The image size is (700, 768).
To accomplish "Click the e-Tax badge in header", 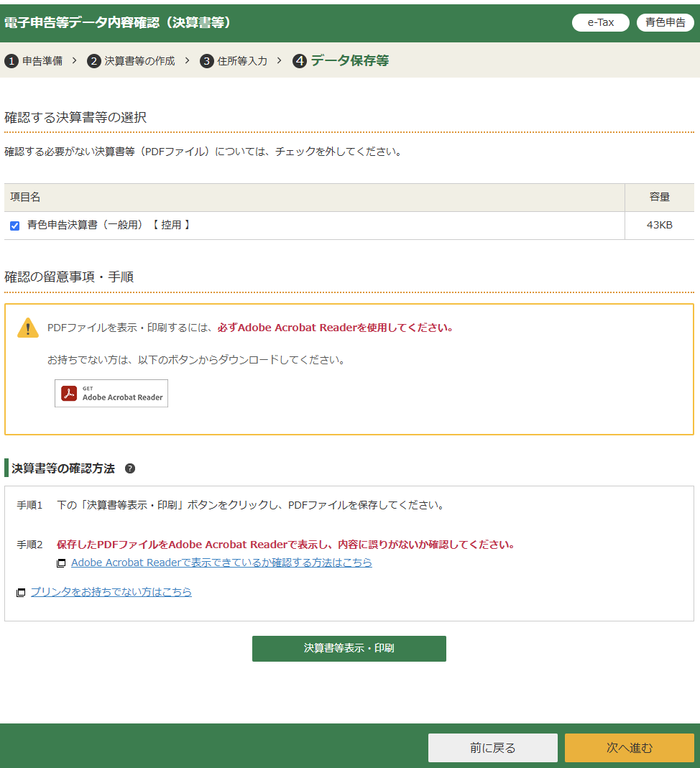I will click(x=601, y=22).
